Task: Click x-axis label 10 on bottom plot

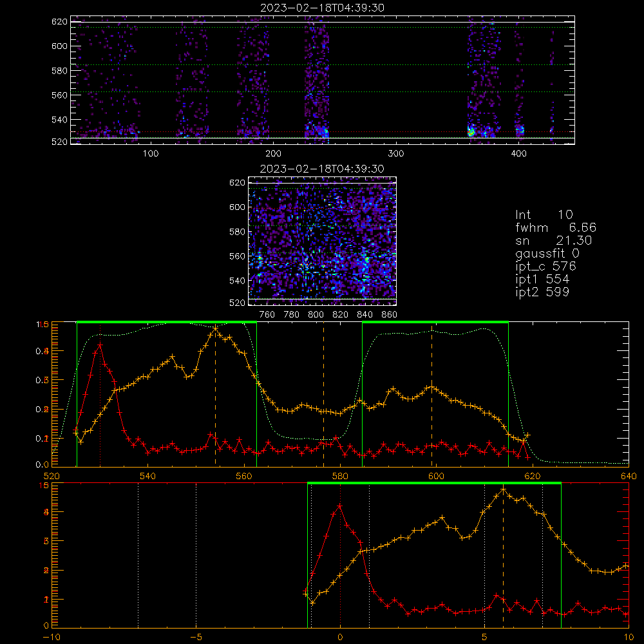Action: point(629,638)
